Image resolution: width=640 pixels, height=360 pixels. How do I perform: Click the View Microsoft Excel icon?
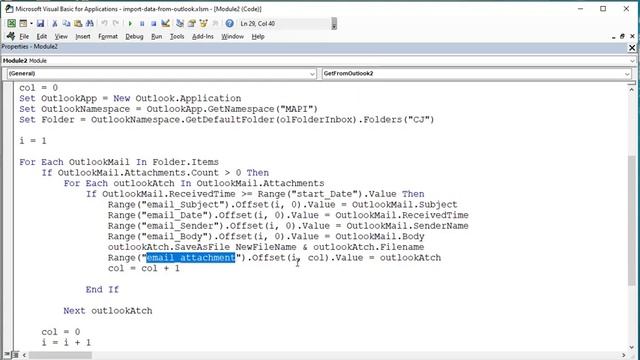click(x=11, y=24)
